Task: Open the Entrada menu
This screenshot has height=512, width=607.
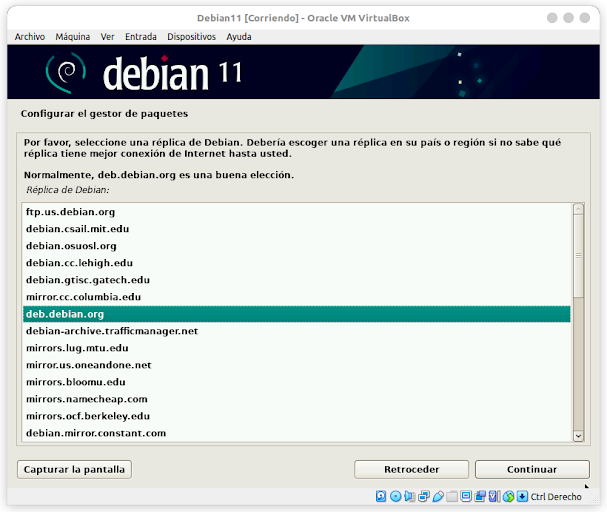Action: pos(141,37)
